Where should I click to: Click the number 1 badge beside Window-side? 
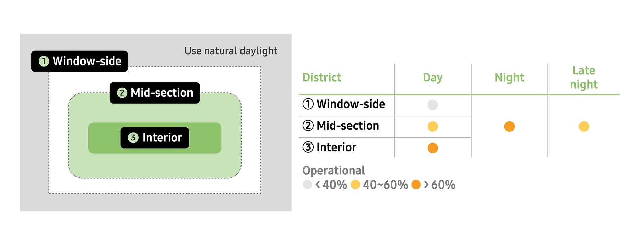pos(44,61)
